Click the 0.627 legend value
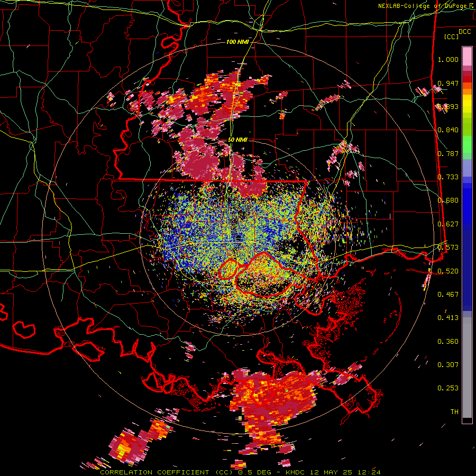Screen dimensions: 476x476 pyautogui.click(x=448, y=224)
